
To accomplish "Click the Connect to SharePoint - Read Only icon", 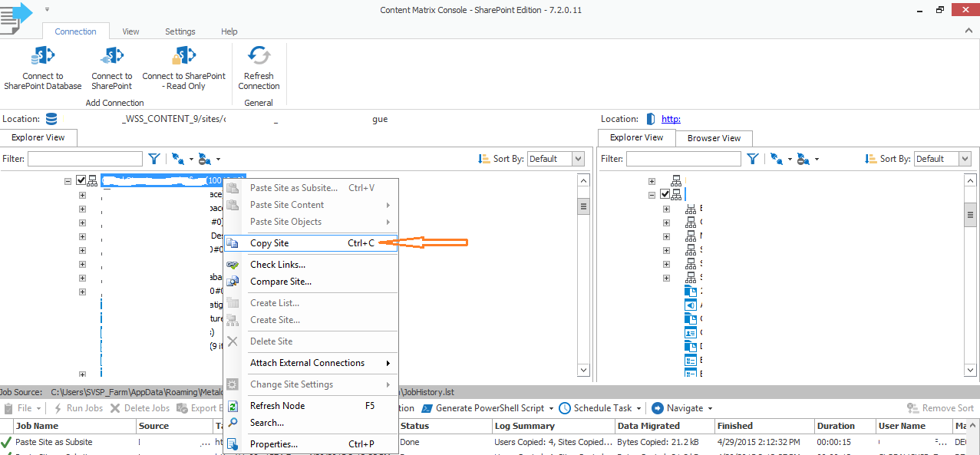I will click(184, 57).
